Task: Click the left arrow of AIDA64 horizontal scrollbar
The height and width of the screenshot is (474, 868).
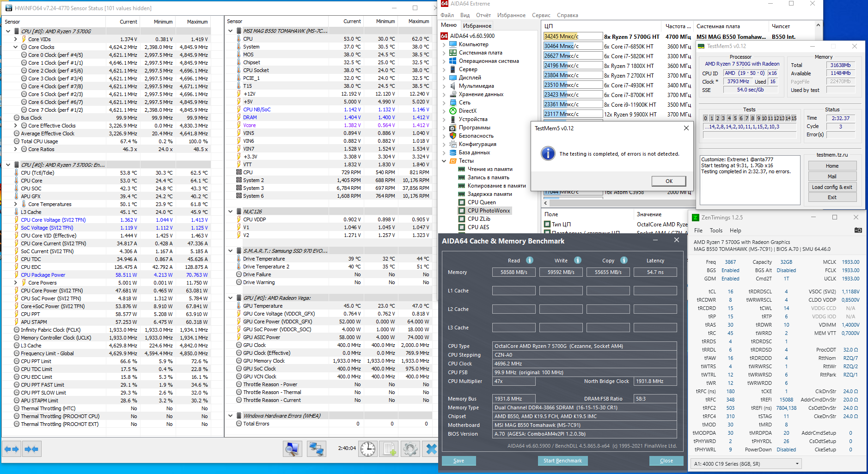Action: point(546,203)
